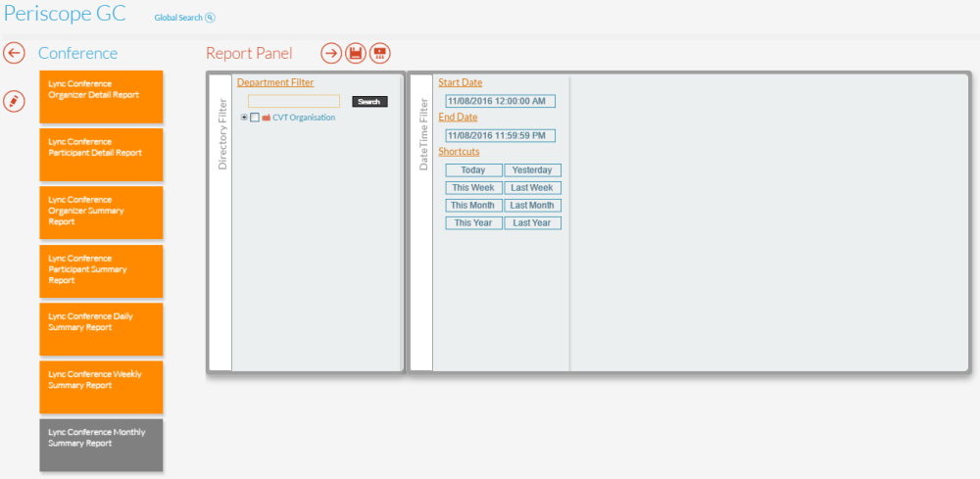The width and height of the screenshot is (980, 479).
Task: Click the run report arrow icon
Action: (x=332, y=53)
